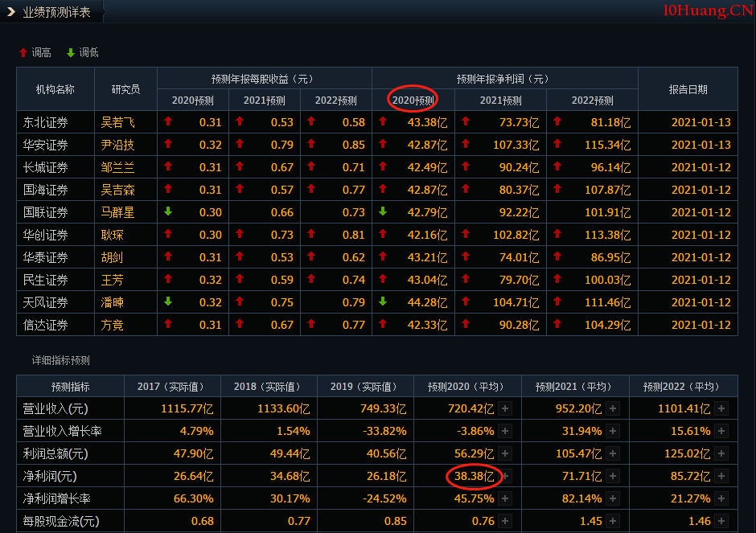The image size is (756, 533).
Task: Click the 2017（实际值） column header
Action: tap(172, 387)
